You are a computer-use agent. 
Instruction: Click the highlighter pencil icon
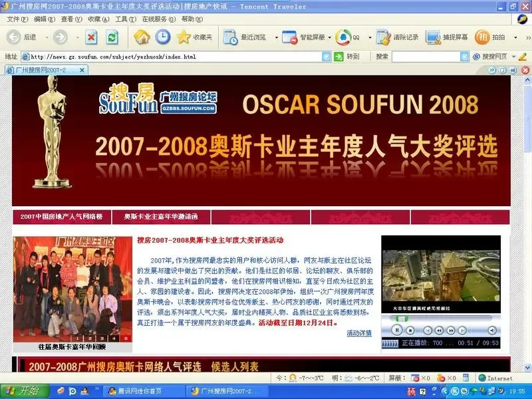[x=523, y=57]
